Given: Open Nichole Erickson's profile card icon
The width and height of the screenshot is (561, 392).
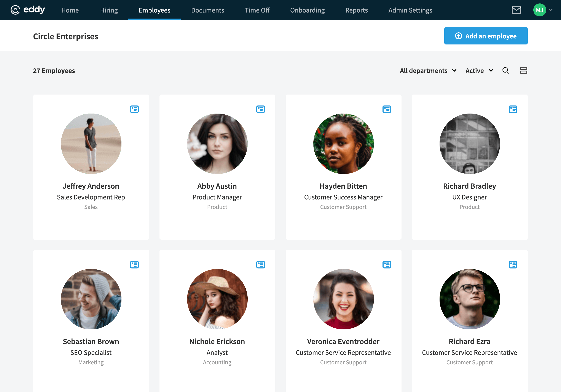Looking at the screenshot, I should pos(261,265).
